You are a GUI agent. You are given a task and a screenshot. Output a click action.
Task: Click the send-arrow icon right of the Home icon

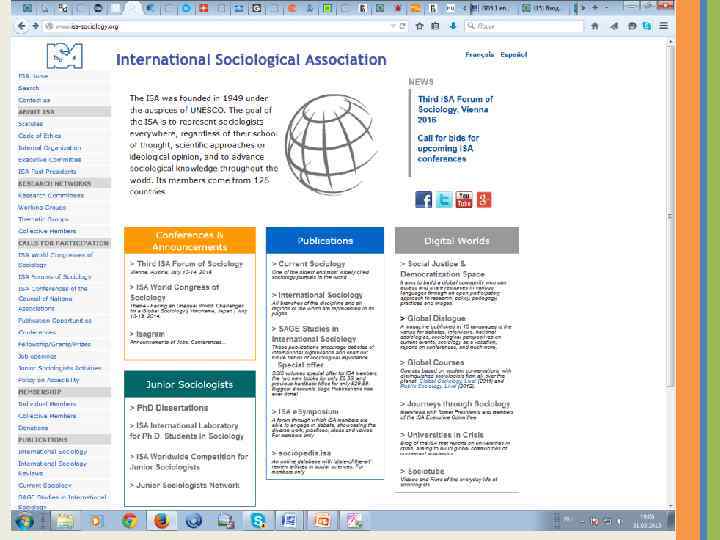coord(614,26)
